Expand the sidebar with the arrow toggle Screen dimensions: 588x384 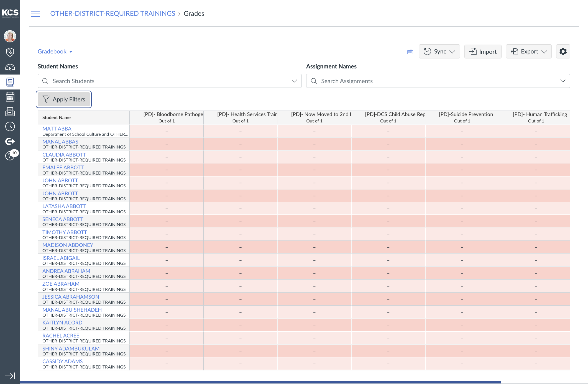click(x=10, y=376)
